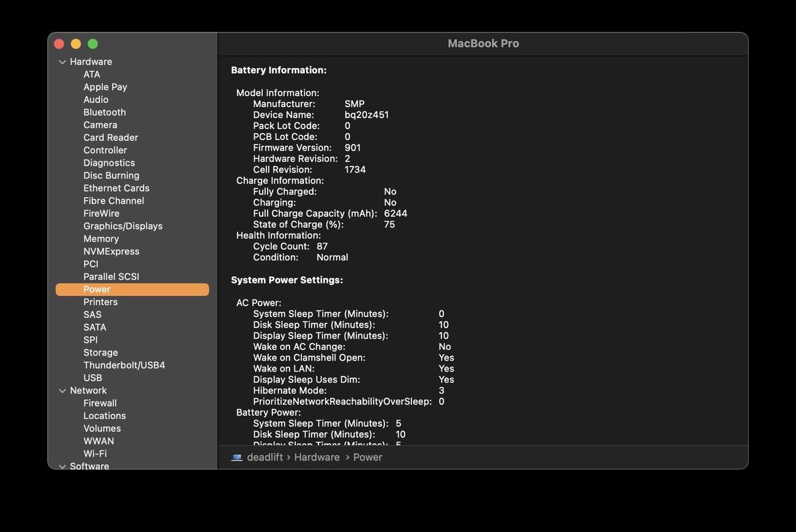Select Locations under Network
The width and height of the screenshot is (796, 532).
pyautogui.click(x=105, y=416)
